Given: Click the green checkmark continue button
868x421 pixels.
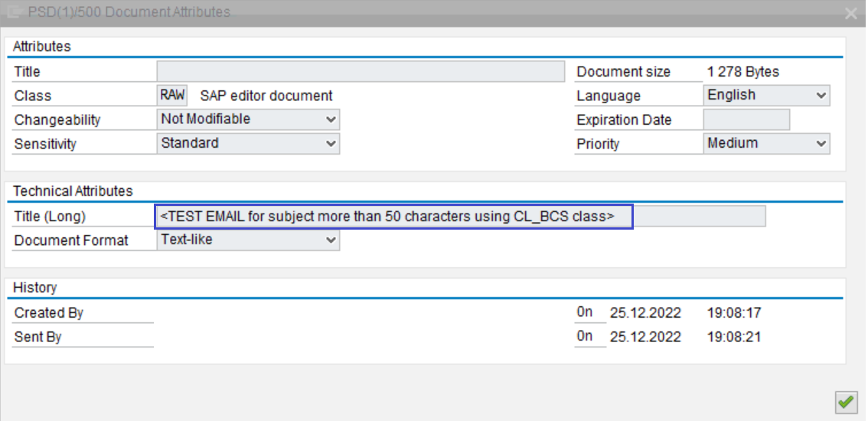Looking at the screenshot, I should [x=845, y=401].
